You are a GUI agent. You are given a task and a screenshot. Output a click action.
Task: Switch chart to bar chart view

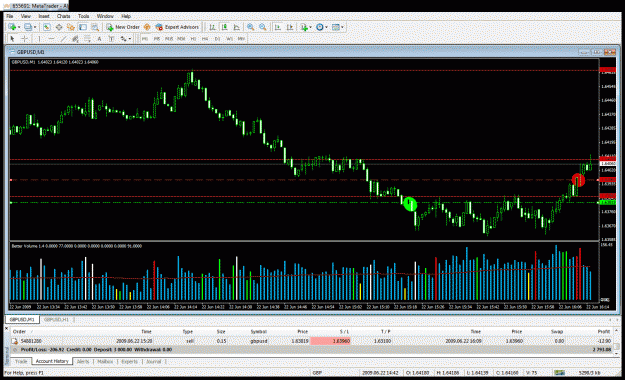point(212,27)
